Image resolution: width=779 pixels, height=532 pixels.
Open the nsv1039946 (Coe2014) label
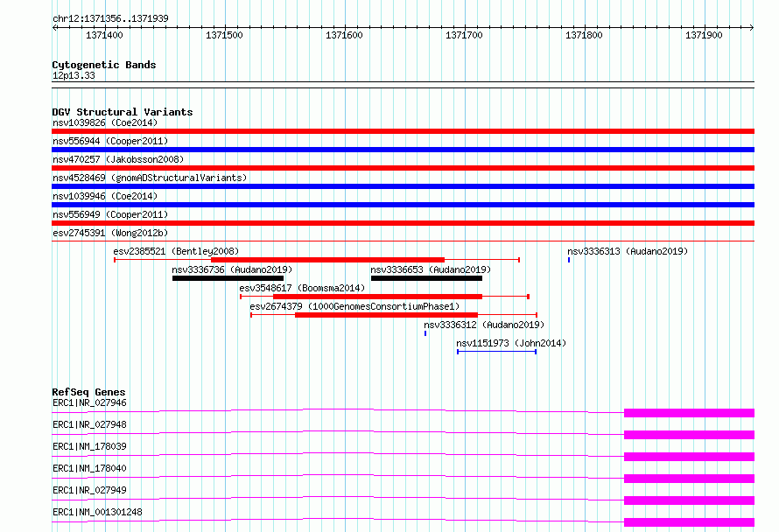(x=105, y=196)
